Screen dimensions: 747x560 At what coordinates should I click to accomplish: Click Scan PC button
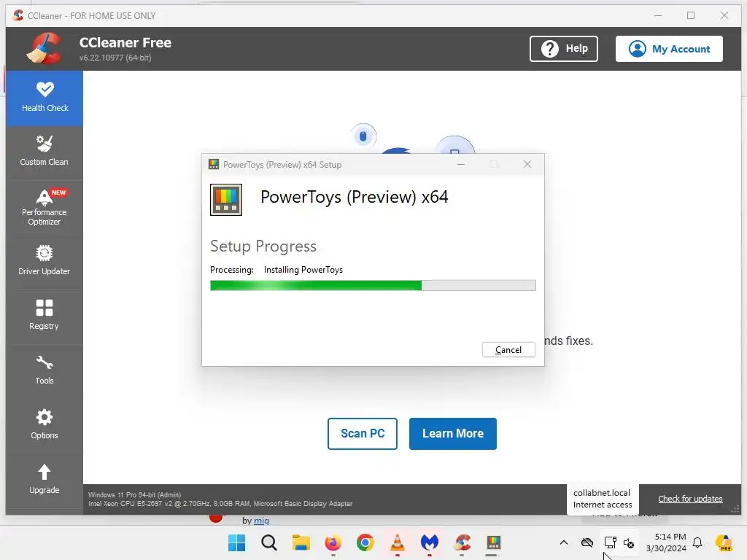click(362, 433)
